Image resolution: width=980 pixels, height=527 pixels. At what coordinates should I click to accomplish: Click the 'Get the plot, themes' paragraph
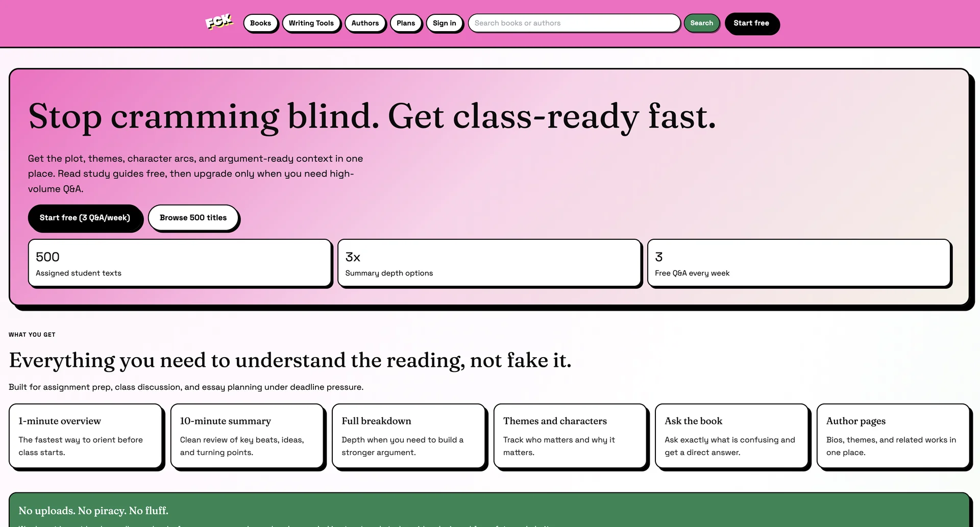(195, 173)
